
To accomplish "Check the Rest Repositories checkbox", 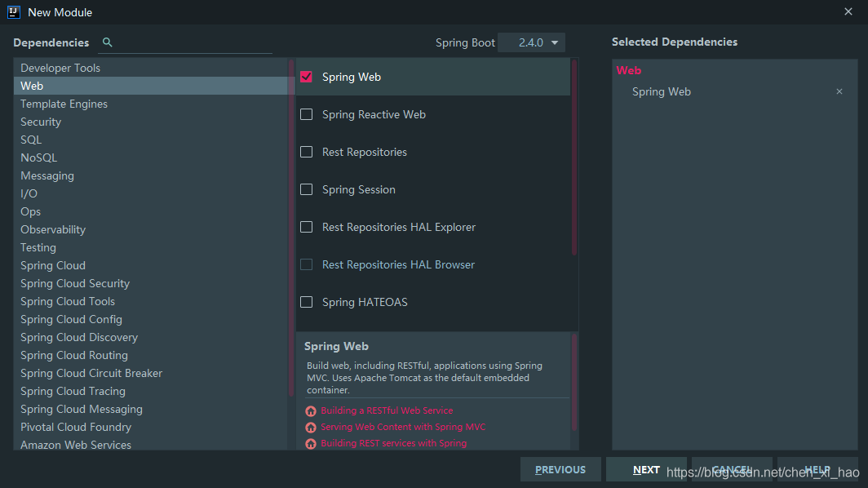I will [306, 152].
